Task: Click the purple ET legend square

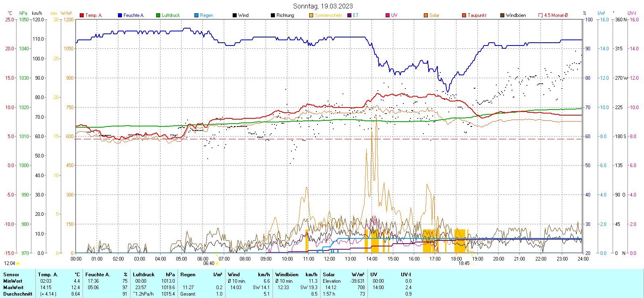Action: pos(349,15)
